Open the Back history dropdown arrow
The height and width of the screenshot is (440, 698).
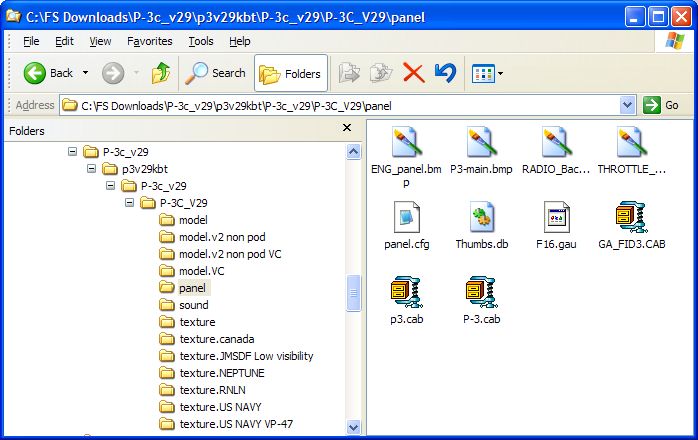pyautogui.click(x=85, y=73)
